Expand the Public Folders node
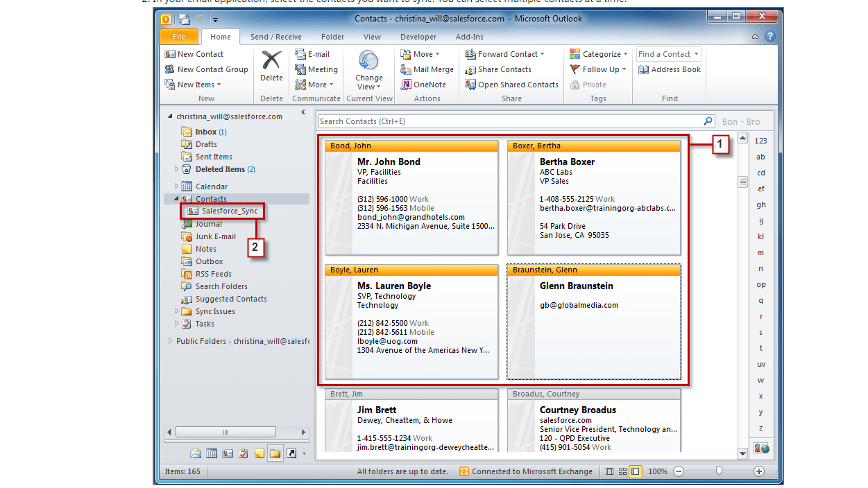This screenshot has height=488, width=868. click(170, 341)
